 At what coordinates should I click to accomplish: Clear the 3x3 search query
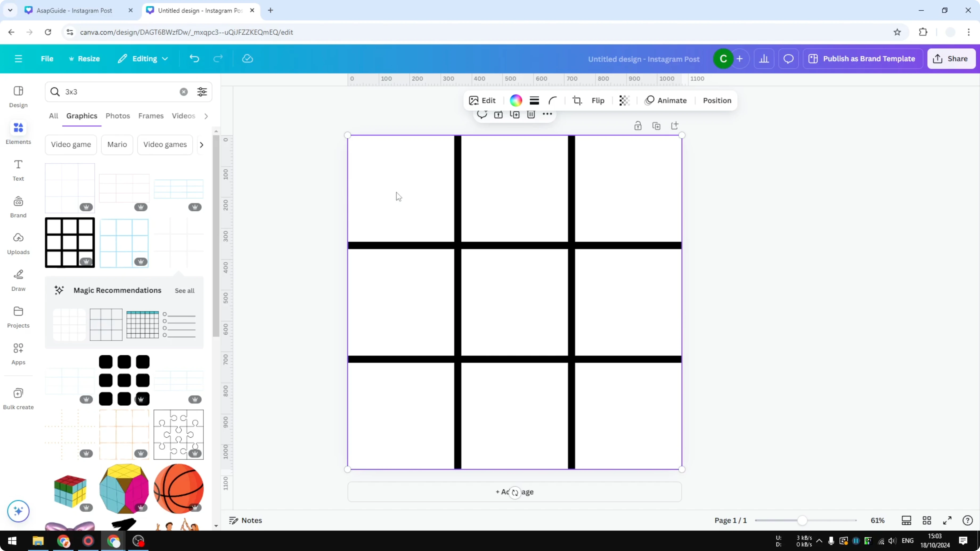pyautogui.click(x=184, y=92)
